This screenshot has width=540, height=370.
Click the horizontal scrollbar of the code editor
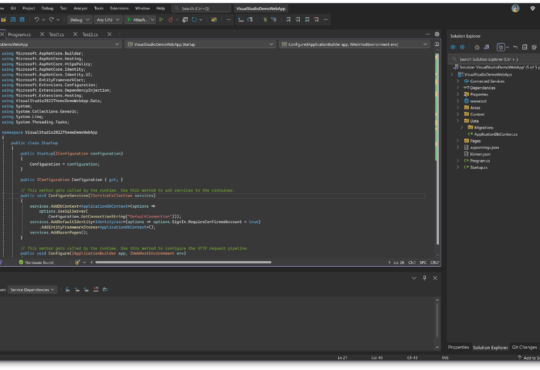pos(183,262)
